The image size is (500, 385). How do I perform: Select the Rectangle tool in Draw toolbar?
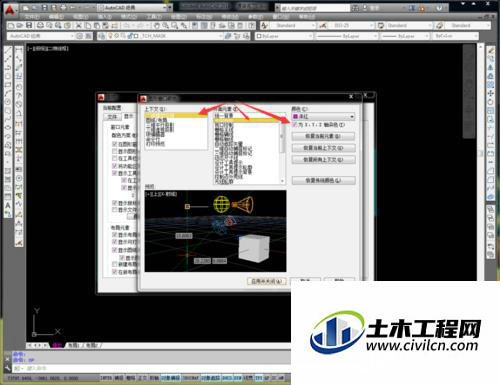pos(8,85)
